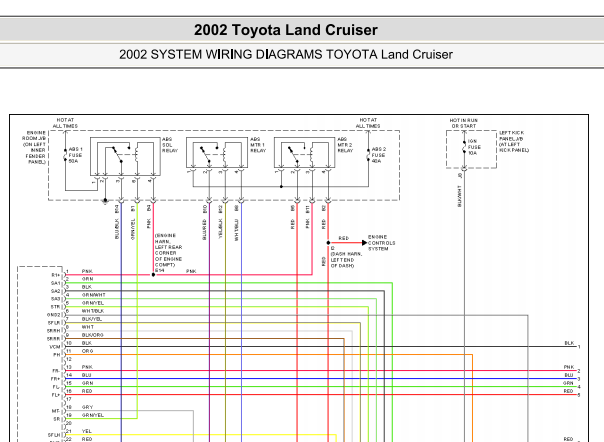Click "BLK" at the right end of the black wire
Image resolution: width=604 pixels, height=442 pixels.
click(x=569, y=343)
